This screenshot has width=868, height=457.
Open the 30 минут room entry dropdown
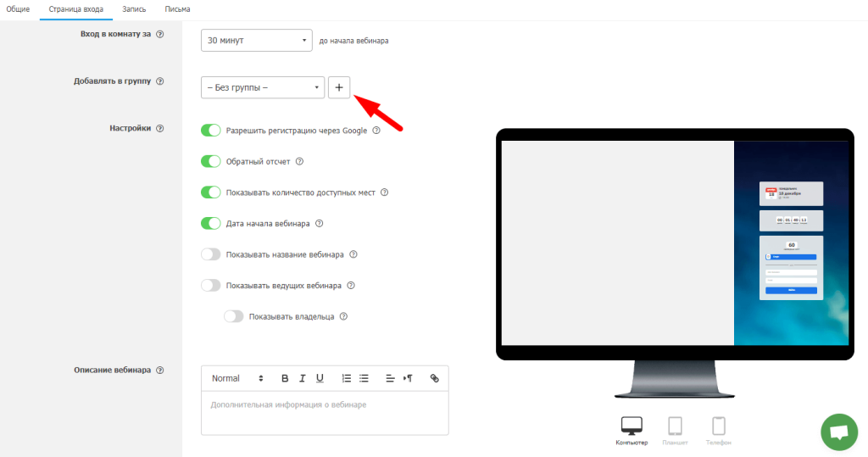click(256, 41)
